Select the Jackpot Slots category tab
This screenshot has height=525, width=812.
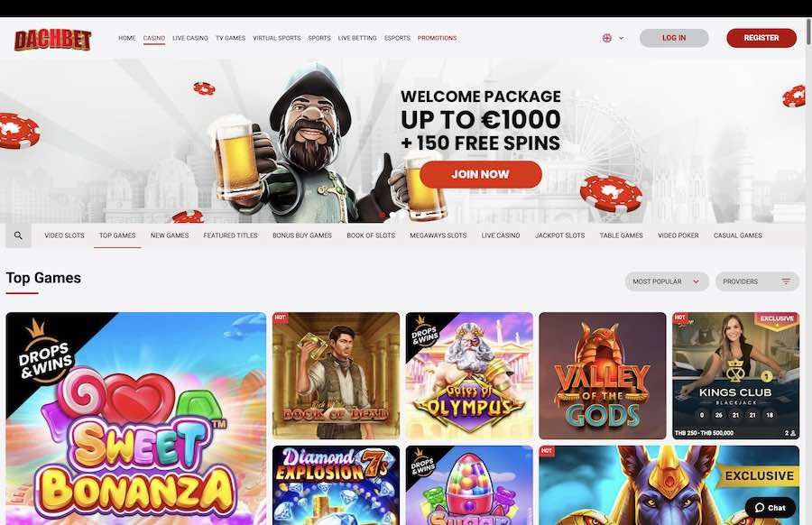[559, 235]
